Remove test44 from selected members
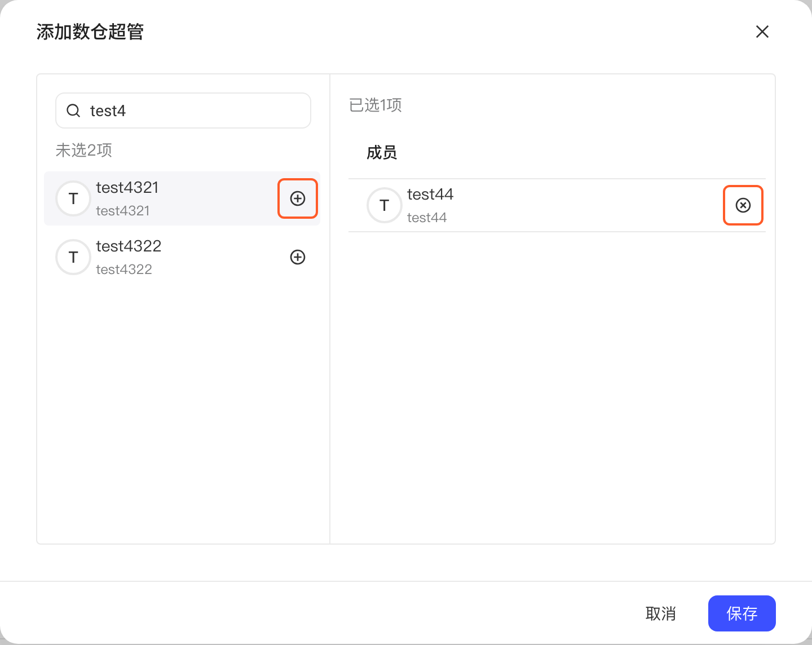This screenshot has height=645, width=812. tap(743, 205)
